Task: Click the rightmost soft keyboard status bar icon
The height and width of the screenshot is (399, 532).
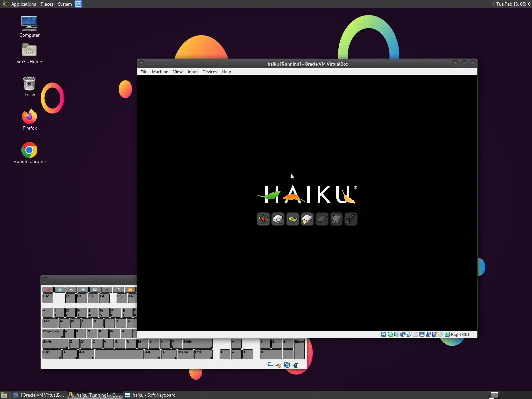Action: (295, 365)
